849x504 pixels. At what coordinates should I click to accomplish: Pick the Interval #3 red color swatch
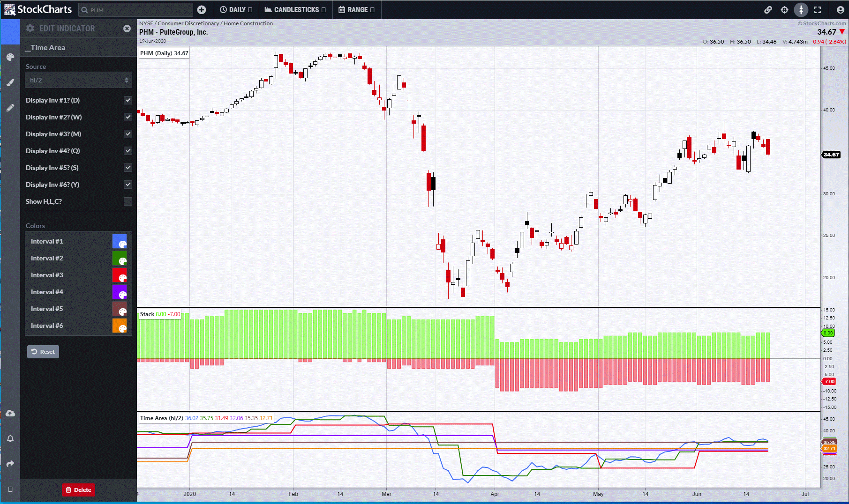[x=120, y=275]
